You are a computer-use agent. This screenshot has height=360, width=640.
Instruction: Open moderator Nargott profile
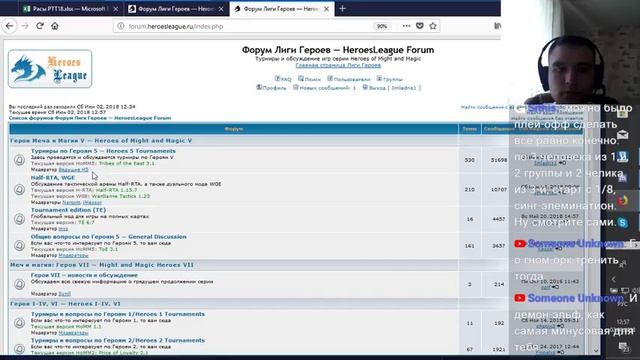click(x=71, y=202)
